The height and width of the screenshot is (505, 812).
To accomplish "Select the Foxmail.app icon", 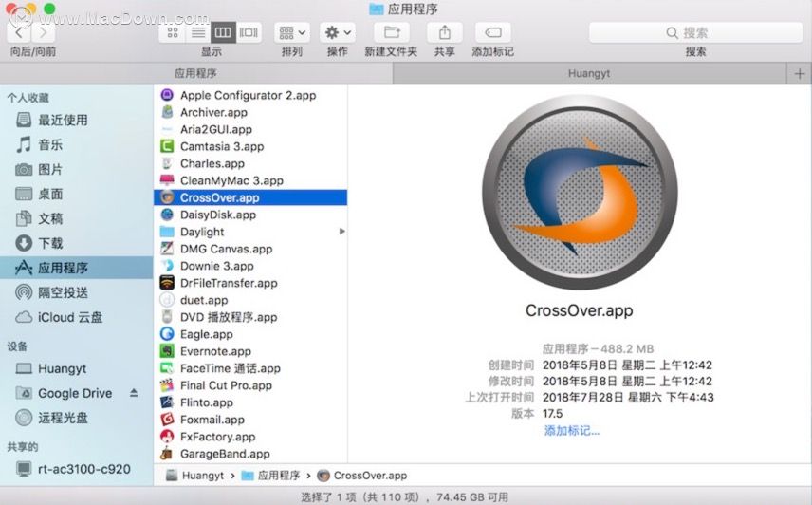I will point(167,420).
